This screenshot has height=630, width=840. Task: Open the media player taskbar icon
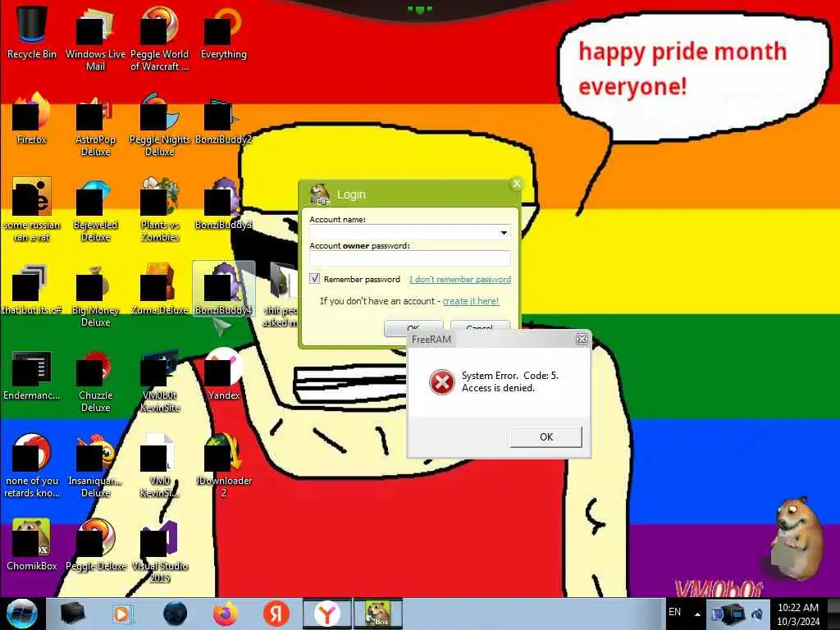coord(122,614)
